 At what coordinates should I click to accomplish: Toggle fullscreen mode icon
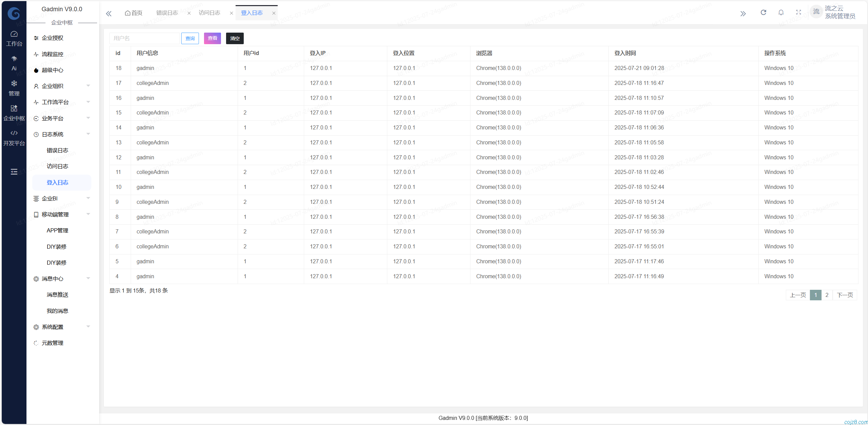[x=798, y=13]
